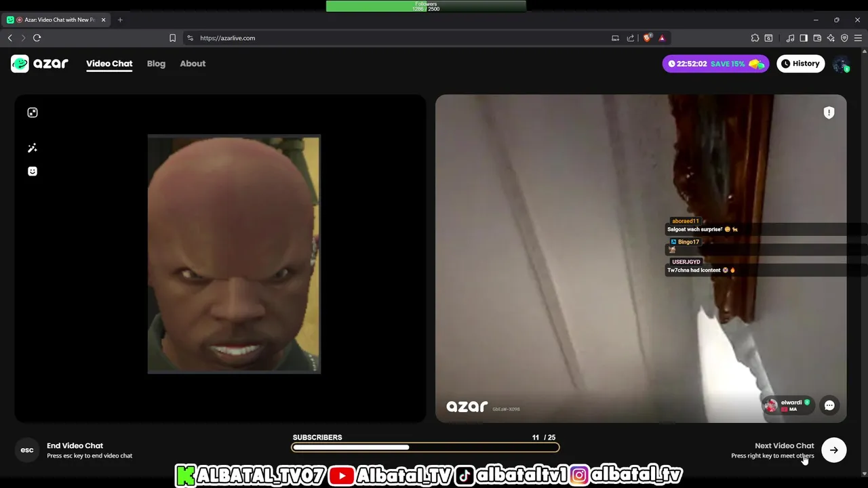The image size is (868, 488).
Task: Click the 'Tw7chna had lcontent' chat message
Action: (694, 270)
